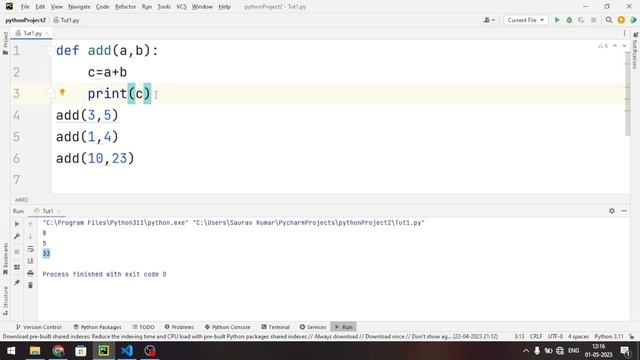Open the Terminal tool window
The height and width of the screenshot is (360, 640).
pos(275,327)
